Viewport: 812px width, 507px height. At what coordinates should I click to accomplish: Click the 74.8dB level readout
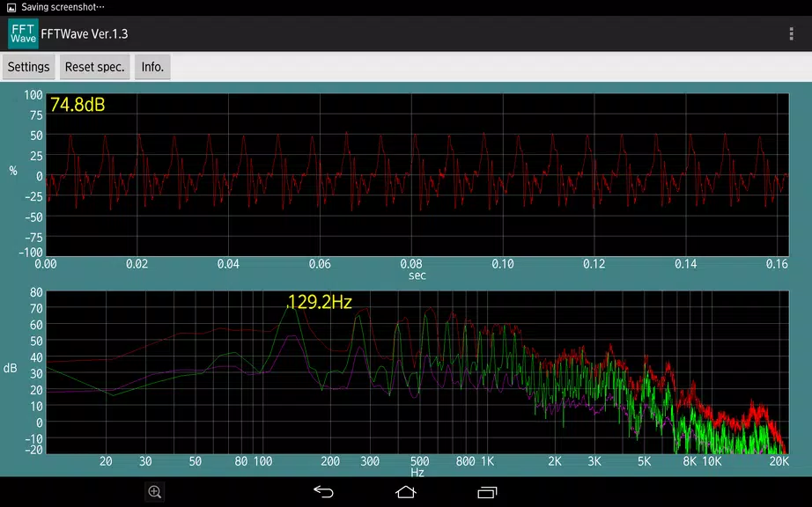click(x=76, y=103)
